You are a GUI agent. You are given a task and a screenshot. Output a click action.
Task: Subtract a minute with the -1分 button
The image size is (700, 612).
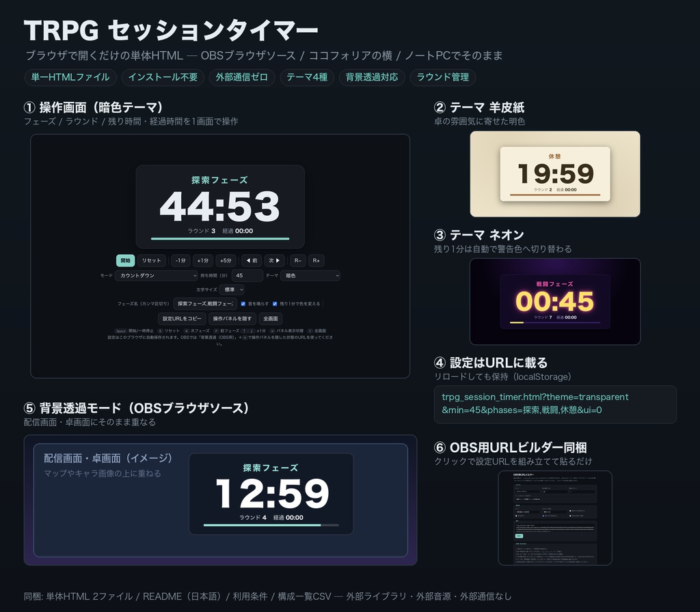pyautogui.click(x=180, y=260)
